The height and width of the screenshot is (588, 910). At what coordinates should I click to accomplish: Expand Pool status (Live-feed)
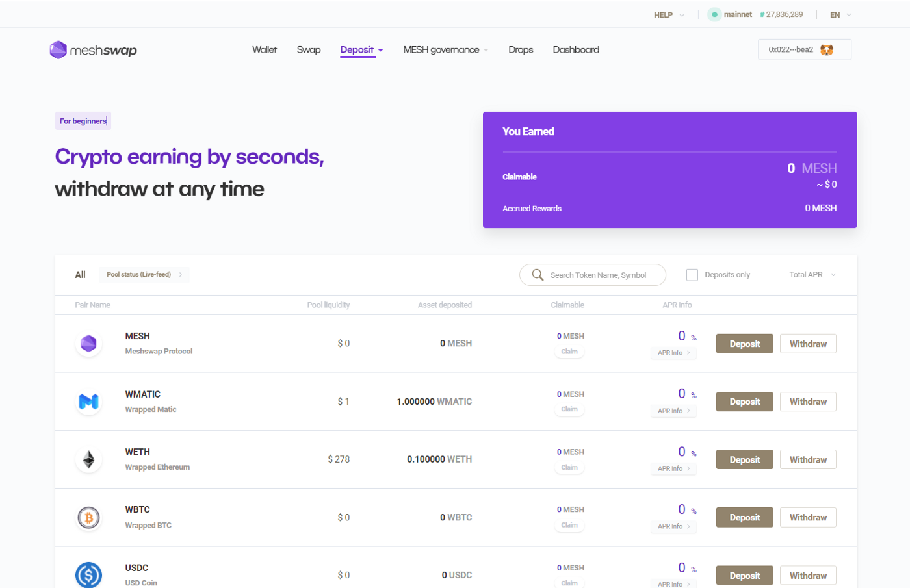tap(144, 274)
